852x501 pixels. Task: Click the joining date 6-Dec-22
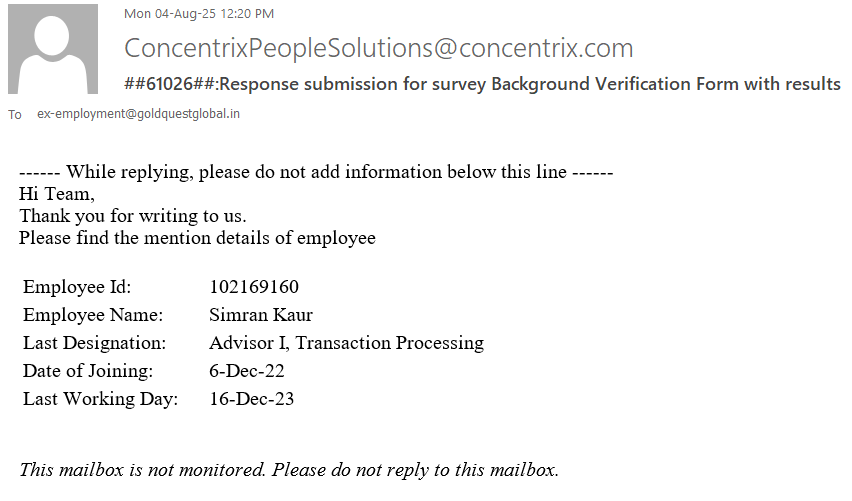pyautogui.click(x=247, y=371)
